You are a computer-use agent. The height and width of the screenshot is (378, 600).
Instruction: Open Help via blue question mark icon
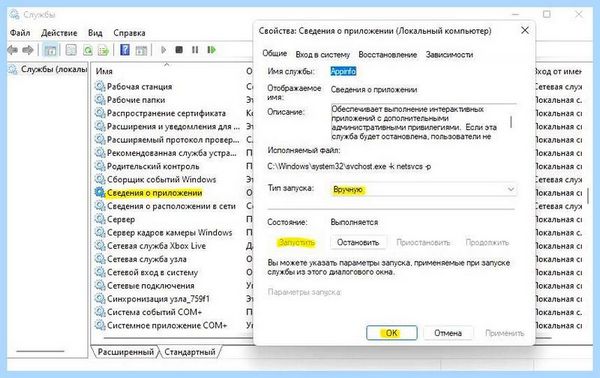point(125,50)
